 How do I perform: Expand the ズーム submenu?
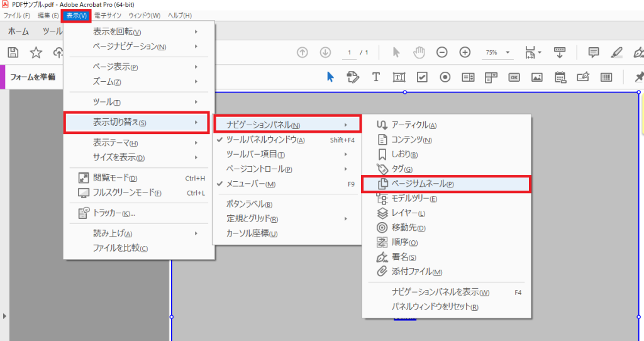(x=139, y=81)
